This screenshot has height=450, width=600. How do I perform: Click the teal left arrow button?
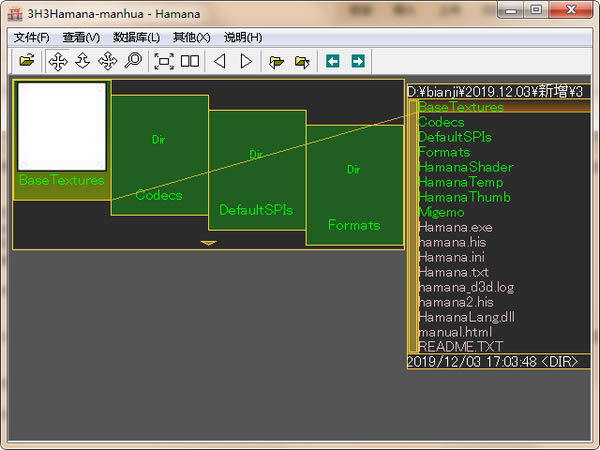pos(333,61)
